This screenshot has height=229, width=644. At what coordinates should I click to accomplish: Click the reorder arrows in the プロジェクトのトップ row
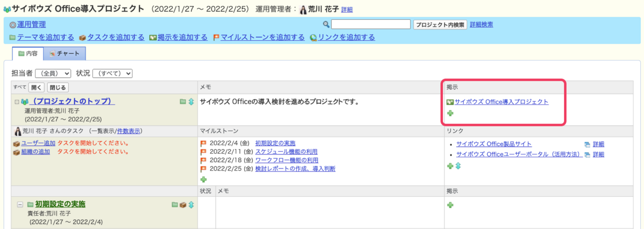click(x=191, y=101)
